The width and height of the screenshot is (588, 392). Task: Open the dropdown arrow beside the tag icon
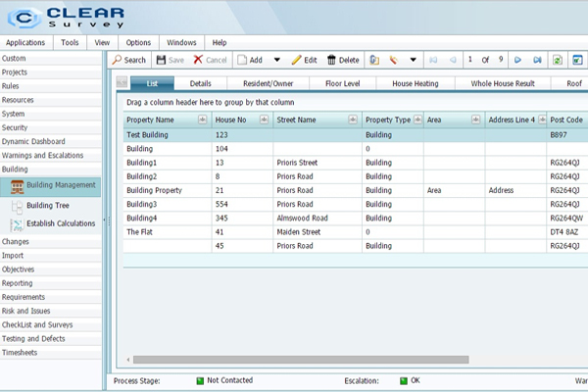[413, 60]
